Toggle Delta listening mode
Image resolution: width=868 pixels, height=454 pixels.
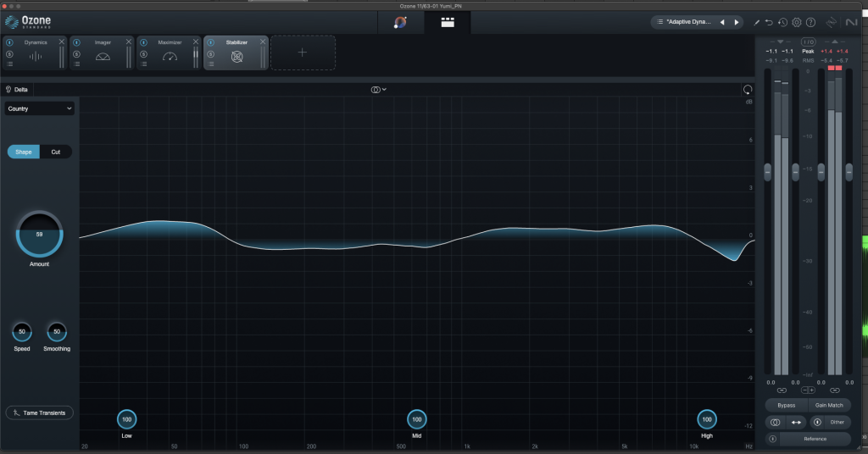(17, 89)
